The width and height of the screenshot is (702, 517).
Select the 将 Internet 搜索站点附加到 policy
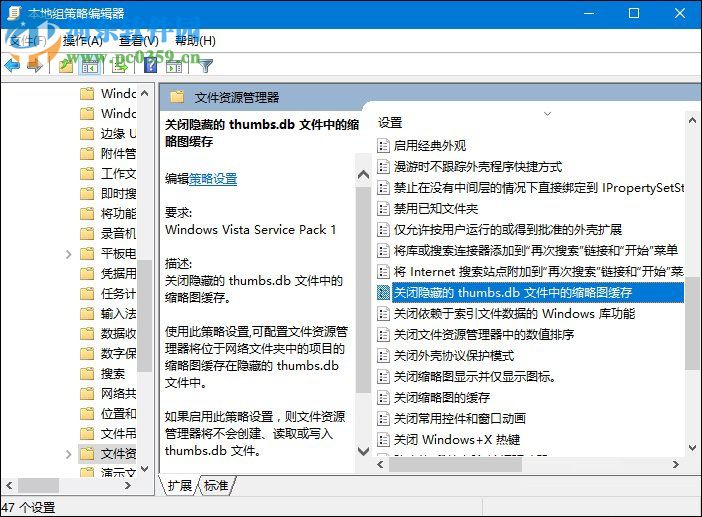[x=539, y=272]
